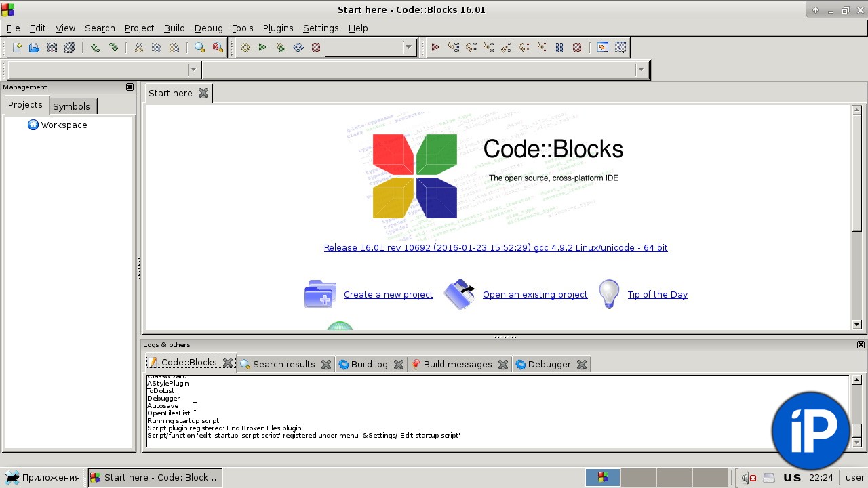
Task: Click the 'us' keyboard layout indicator
Action: 792,477
